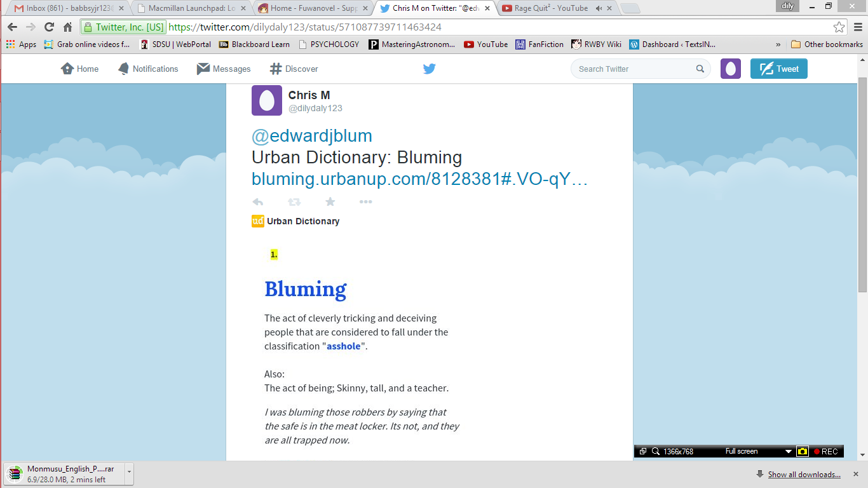The height and width of the screenshot is (488, 868).
Task: Bookmark this page with the star icon
Action: (x=839, y=27)
